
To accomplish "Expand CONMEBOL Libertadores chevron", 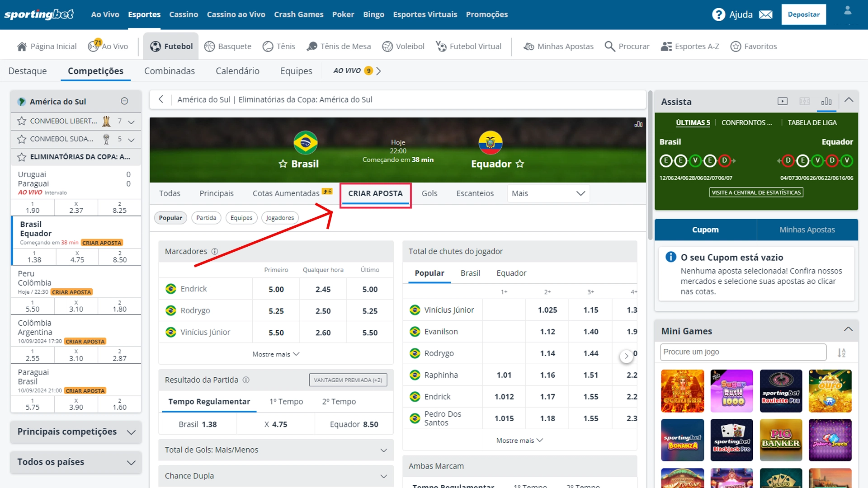I will (x=131, y=122).
